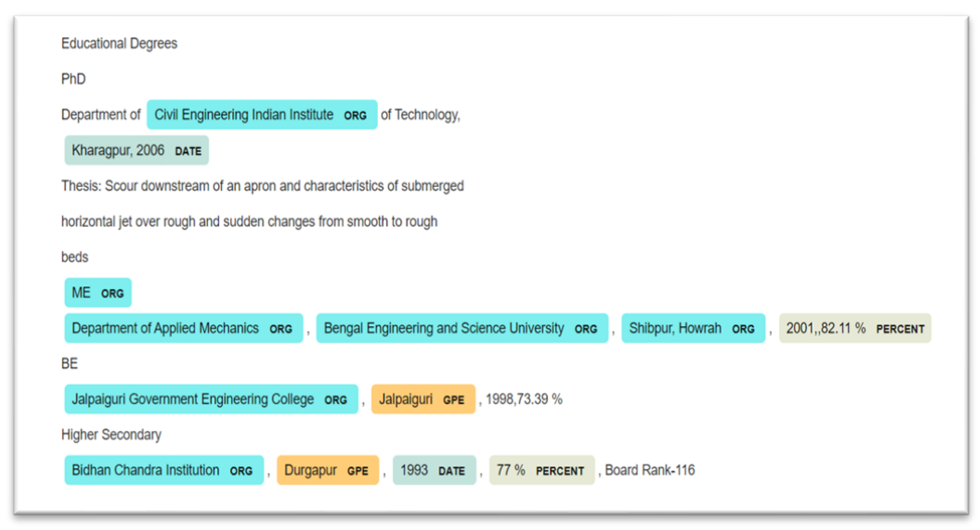
Task: Select the 'Shibpur, Howrah' ORG highlight
Action: (x=693, y=328)
